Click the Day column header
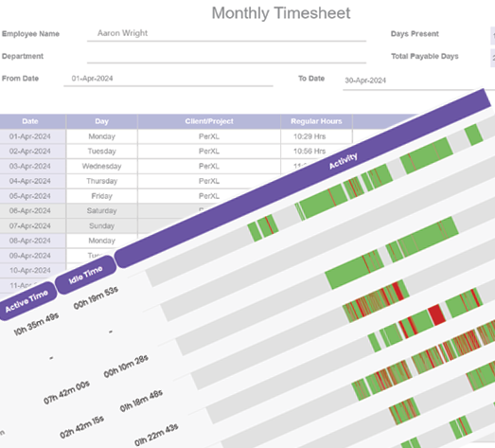495x448 pixels. point(101,121)
